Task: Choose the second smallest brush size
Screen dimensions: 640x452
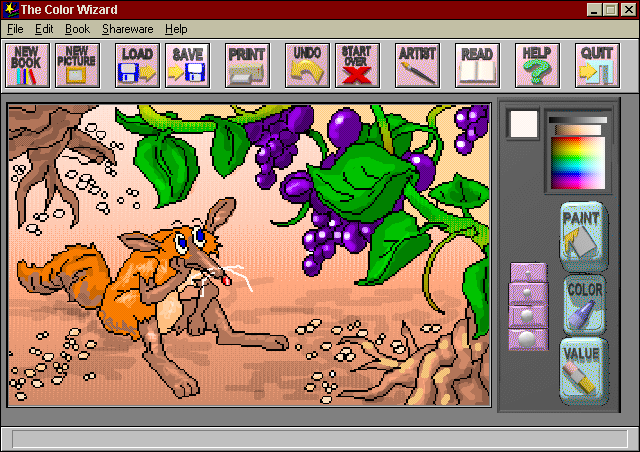Action: pyautogui.click(x=528, y=293)
